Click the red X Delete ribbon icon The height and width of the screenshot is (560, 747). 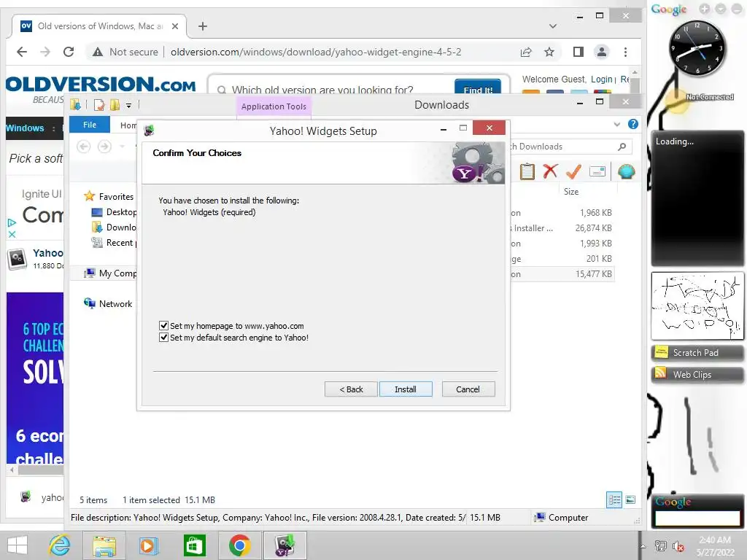coord(550,171)
